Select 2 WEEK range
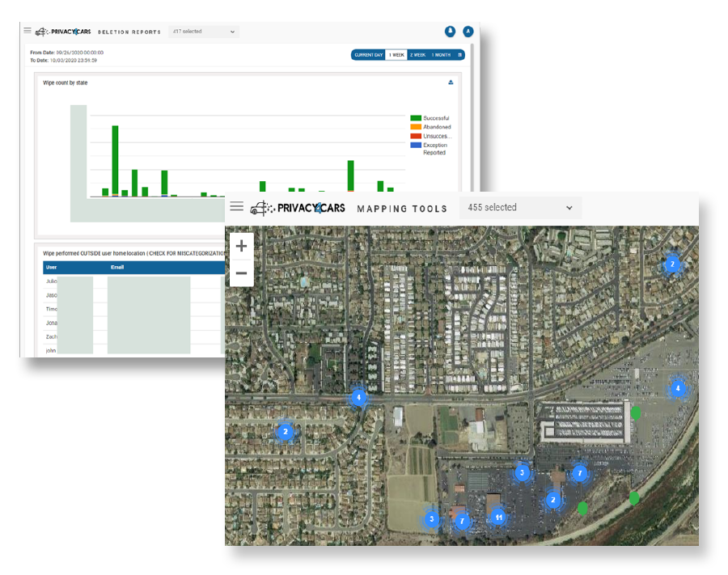 click(x=418, y=55)
